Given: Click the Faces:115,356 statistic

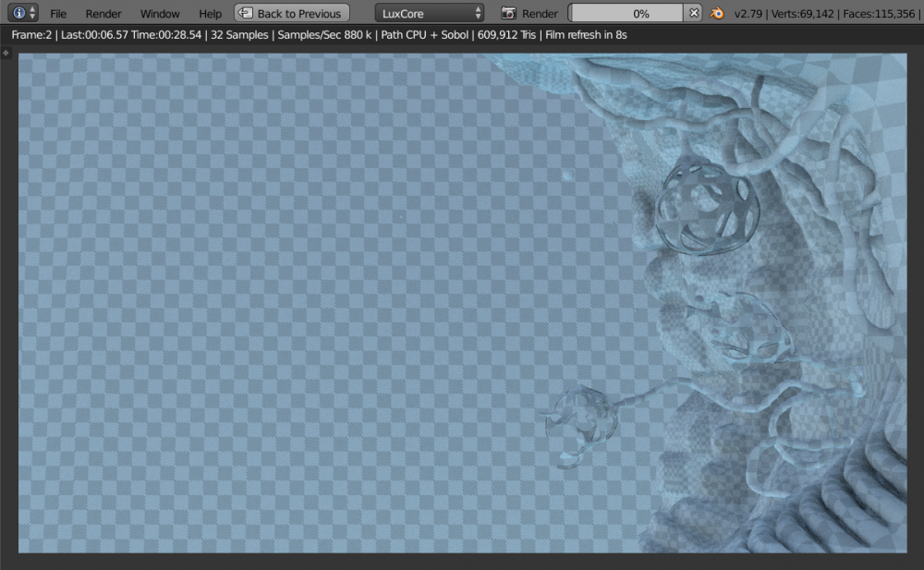Looking at the screenshot, I should pyautogui.click(x=879, y=14).
